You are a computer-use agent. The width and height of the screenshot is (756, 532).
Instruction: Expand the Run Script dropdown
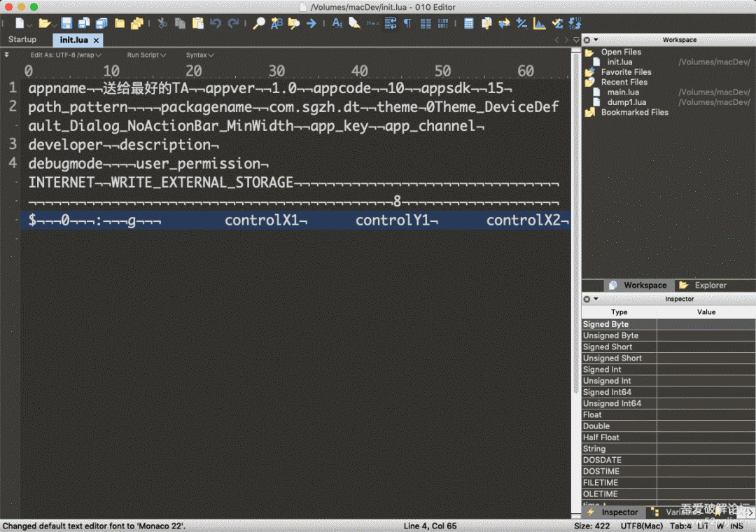[x=146, y=55]
